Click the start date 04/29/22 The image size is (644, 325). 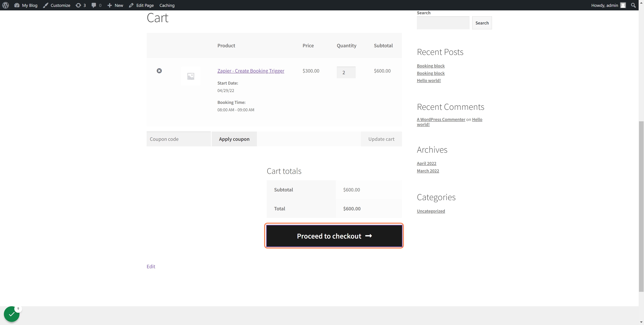pos(226,91)
